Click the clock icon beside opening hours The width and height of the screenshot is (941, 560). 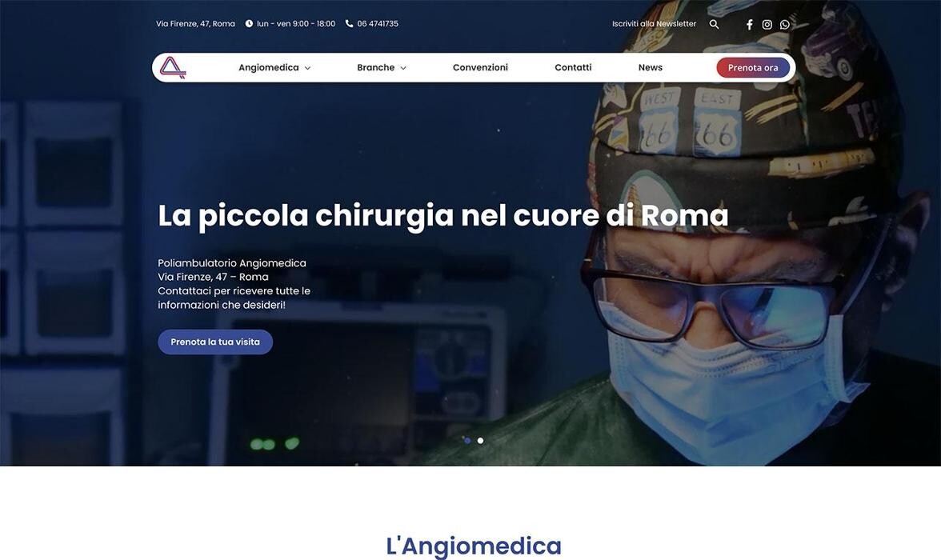[x=249, y=23]
